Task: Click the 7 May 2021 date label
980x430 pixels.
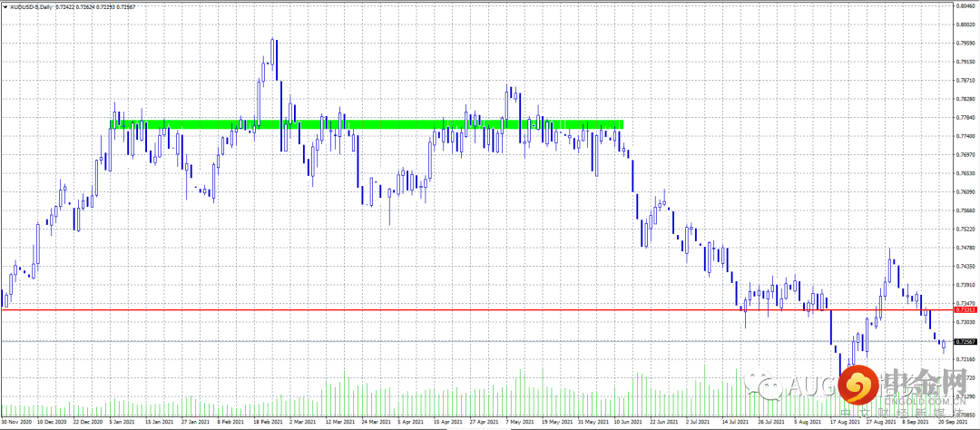Action: click(519, 423)
